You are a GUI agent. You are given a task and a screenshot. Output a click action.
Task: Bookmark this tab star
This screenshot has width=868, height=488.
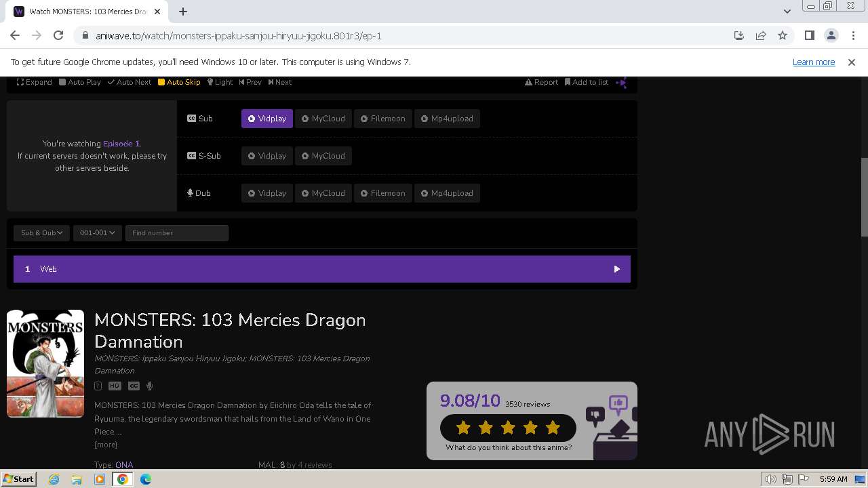click(783, 36)
